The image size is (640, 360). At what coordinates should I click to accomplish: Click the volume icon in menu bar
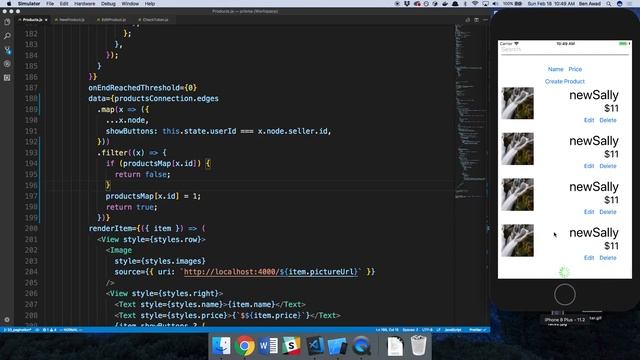tap(495, 4)
